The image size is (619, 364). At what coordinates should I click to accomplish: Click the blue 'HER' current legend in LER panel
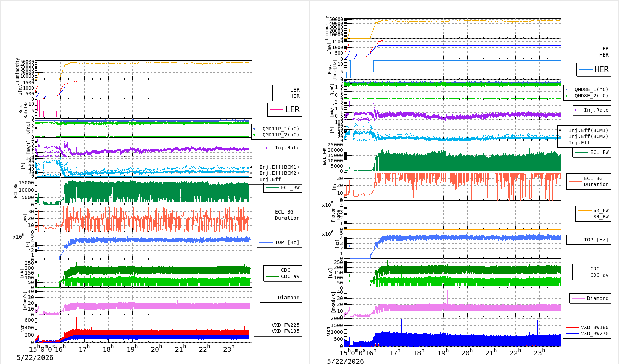click(x=287, y=96)
